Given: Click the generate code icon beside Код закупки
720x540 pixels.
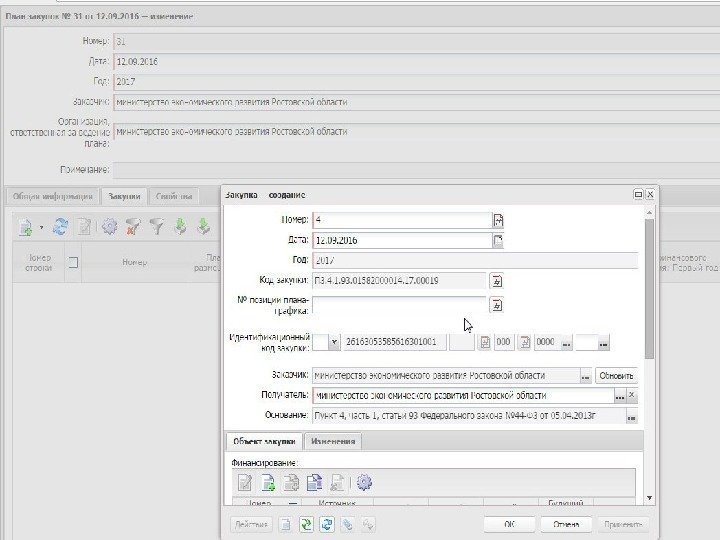Looking at the screenshot, I should (x=496, y=281).
